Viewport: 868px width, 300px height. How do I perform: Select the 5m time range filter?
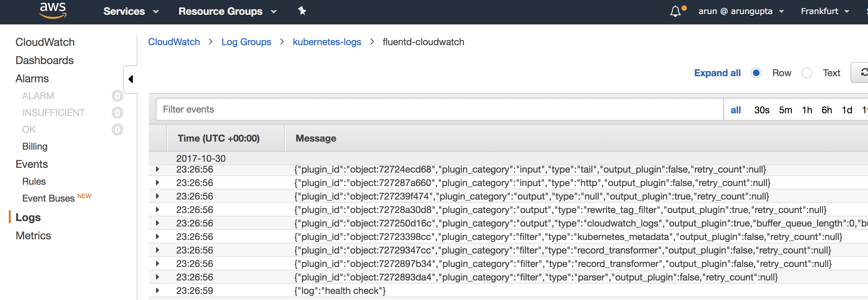pos(786,110)
